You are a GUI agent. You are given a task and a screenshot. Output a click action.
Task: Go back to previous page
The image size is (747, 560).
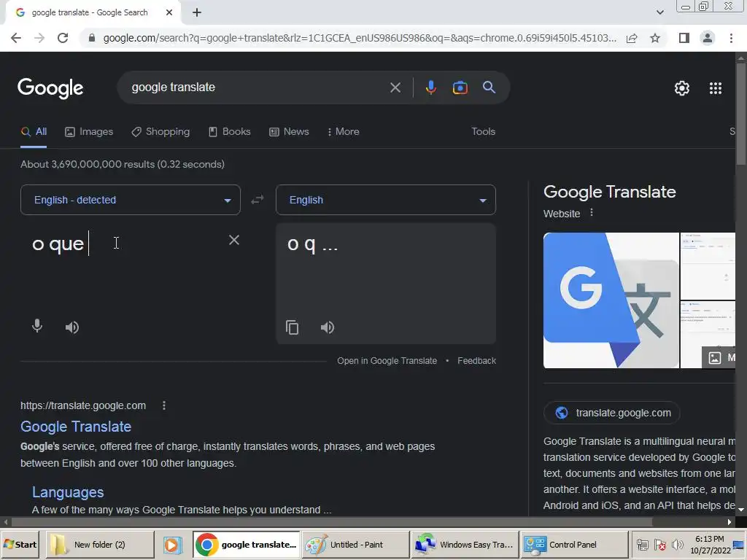[x=16, y=38]
